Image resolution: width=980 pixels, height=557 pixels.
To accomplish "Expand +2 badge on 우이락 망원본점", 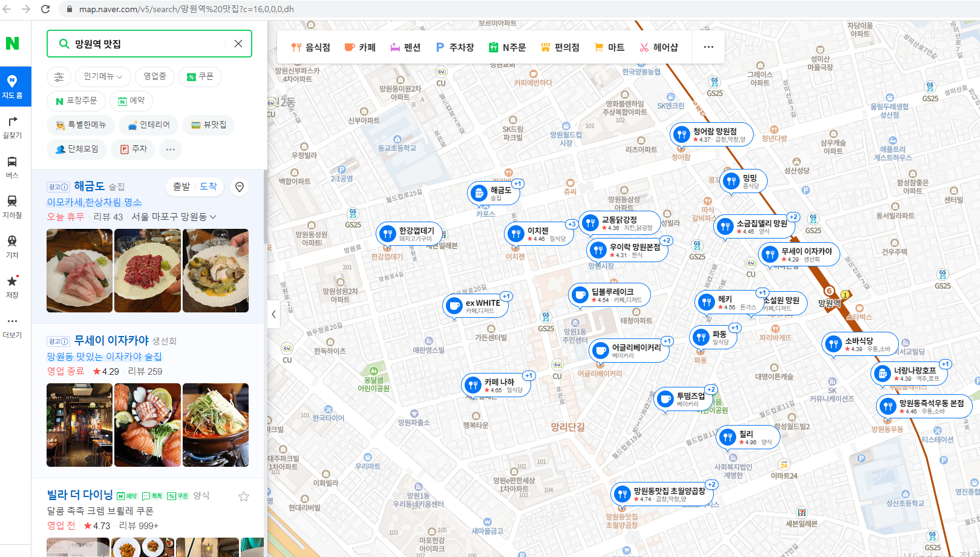I will tap(666, 240).
